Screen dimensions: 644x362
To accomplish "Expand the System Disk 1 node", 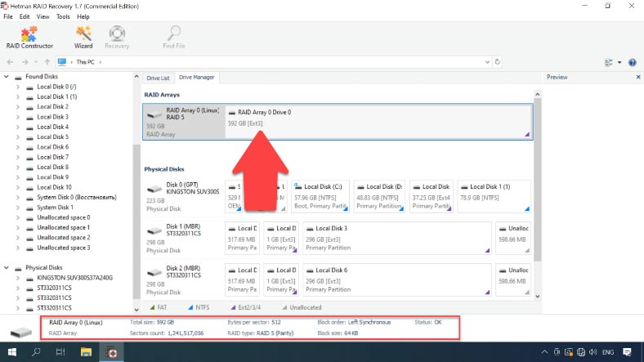I will click(18, 208).
